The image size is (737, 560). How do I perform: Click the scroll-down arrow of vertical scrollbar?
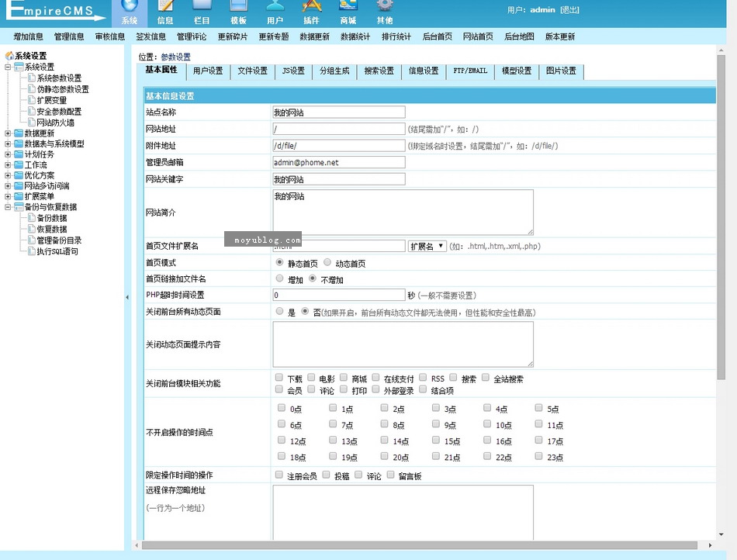(x=721, y=534)
